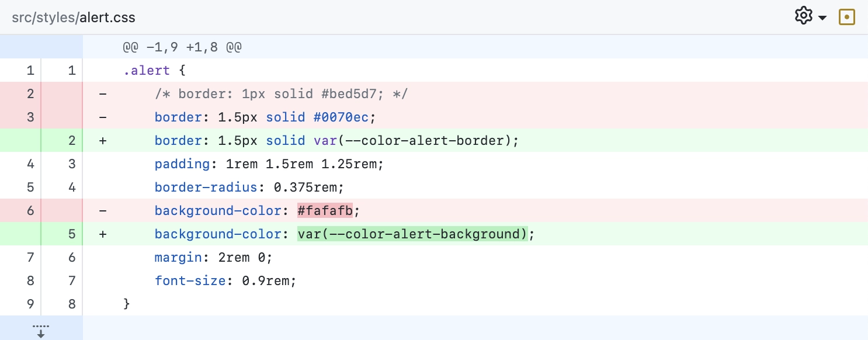Click line 6 containing background-color #fafafb
The image size is (868, 340).
245,210
